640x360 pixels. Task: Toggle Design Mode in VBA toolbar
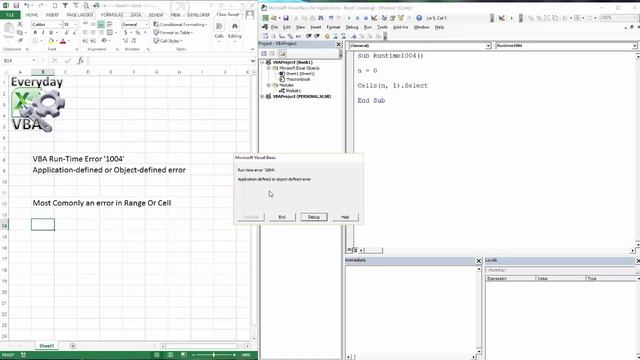(374, 18)
